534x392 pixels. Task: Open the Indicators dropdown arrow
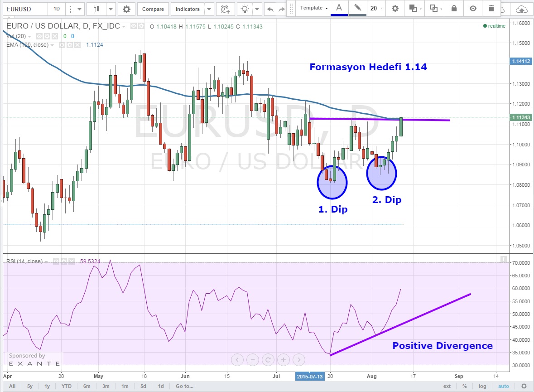208,9
